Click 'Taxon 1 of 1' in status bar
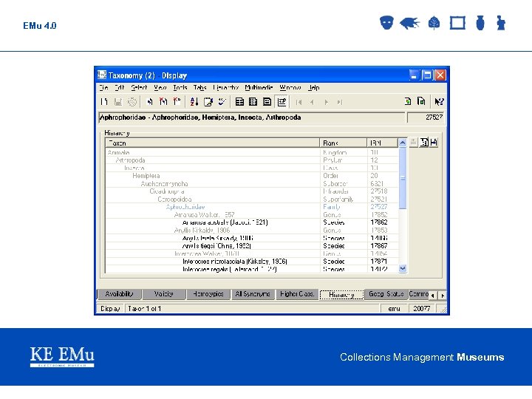 click(x=145, y=309)
